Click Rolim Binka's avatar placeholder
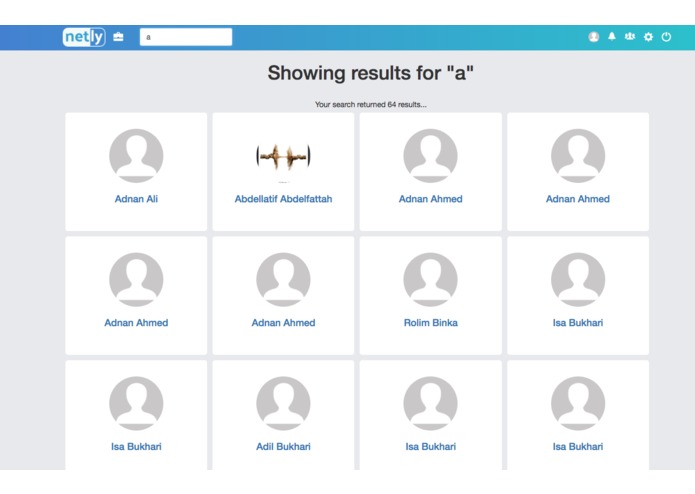 pyautogui.click(x=430, y=280)
